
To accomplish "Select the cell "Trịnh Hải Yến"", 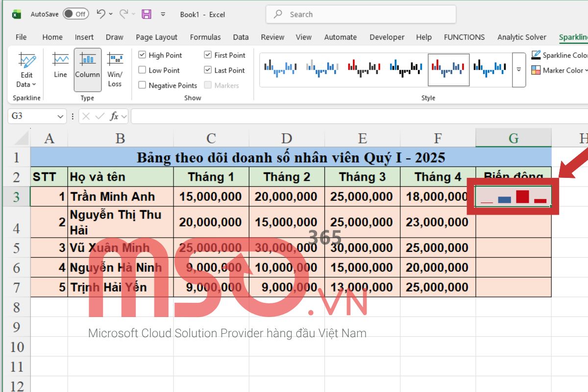I will [121, 287].
